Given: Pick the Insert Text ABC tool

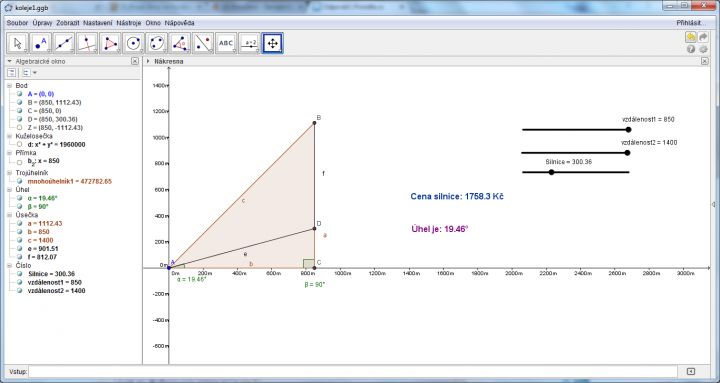Looking at the screenshot, I should point(226,43).
